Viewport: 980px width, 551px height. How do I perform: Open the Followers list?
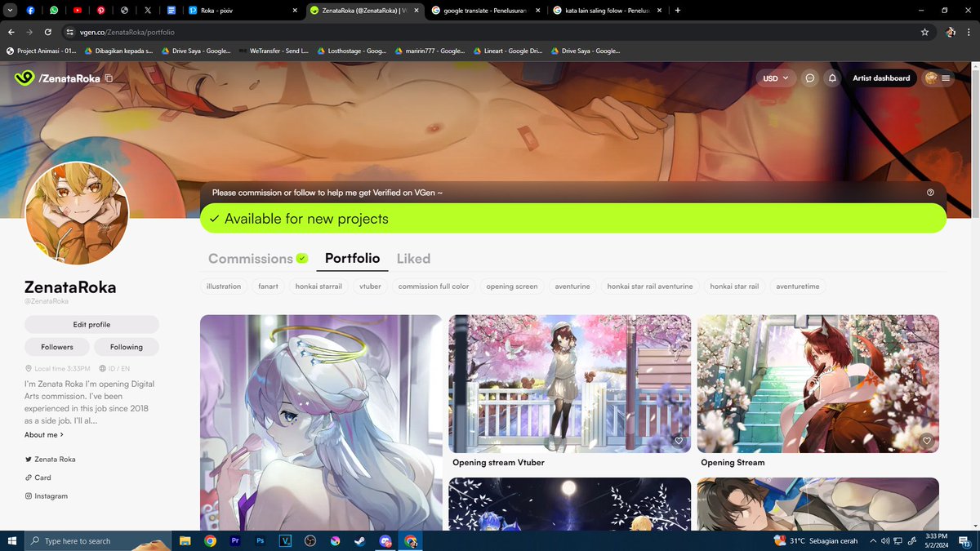pyautogui.click(x=57, y=347)
